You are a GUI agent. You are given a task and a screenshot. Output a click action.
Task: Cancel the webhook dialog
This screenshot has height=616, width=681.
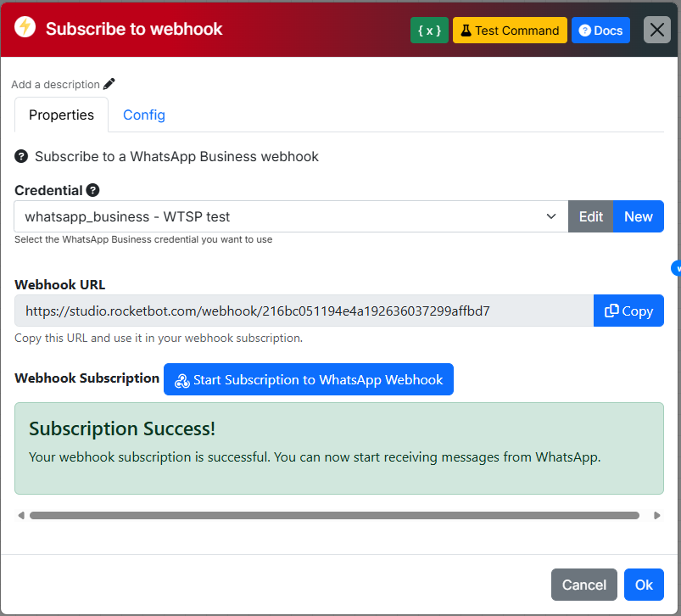point(583,585)
